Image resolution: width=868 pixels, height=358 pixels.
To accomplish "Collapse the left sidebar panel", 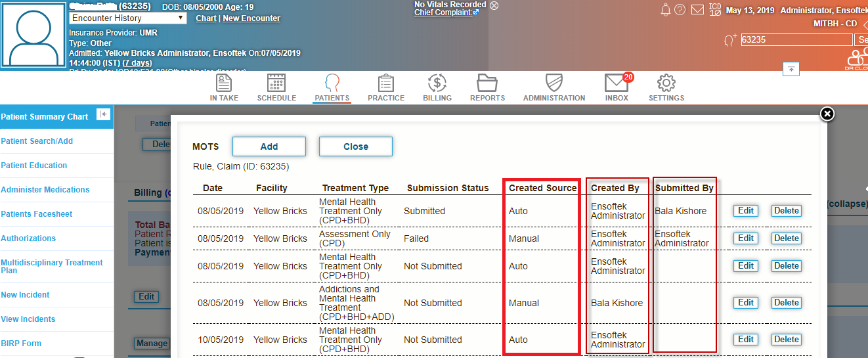I will (103, 114).
